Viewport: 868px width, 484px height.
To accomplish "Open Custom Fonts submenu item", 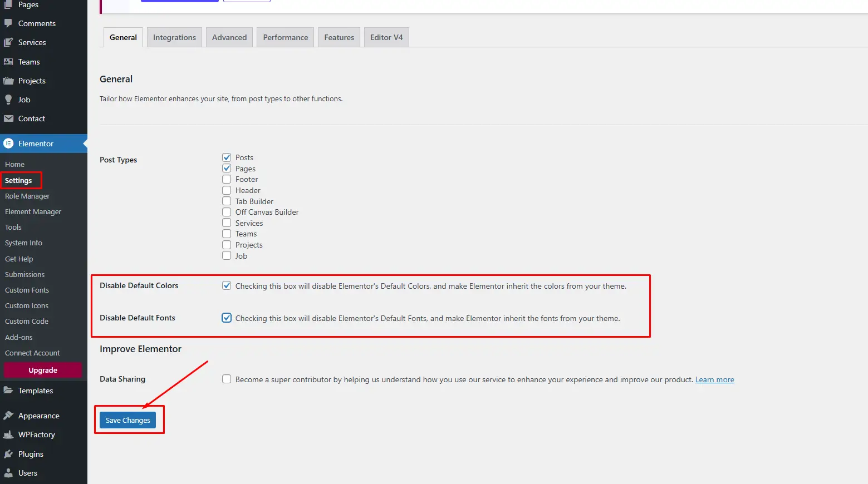I will tap(27, 290).
